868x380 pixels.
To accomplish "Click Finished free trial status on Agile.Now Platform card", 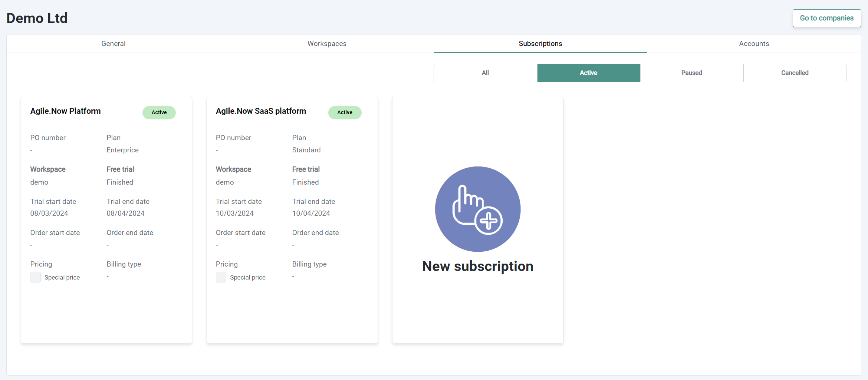I will click(x=120, y=182).
